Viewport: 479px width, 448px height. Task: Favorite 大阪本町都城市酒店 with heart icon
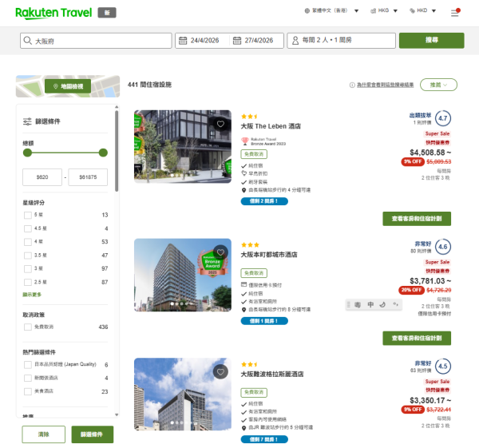tap(220, 252)
